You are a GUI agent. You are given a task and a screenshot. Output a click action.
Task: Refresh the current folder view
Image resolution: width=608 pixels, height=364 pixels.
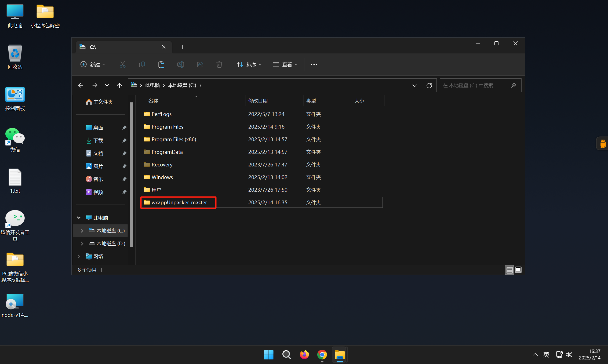[x=429, y=85]
